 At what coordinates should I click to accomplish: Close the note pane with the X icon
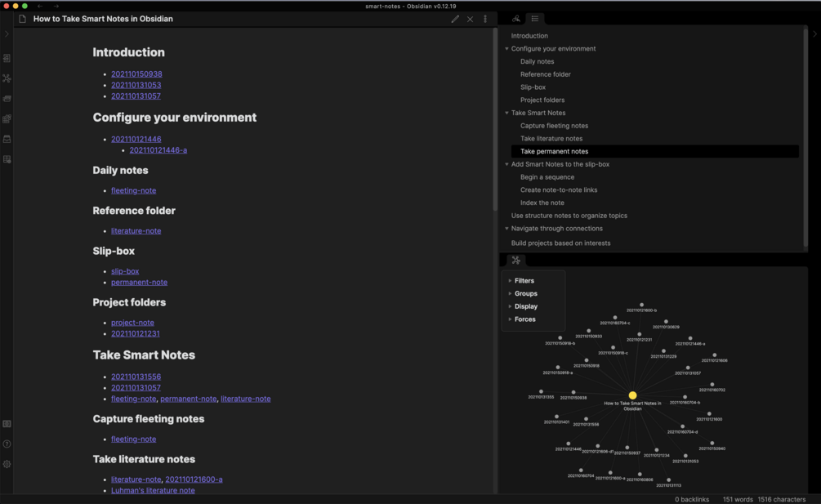[x=471, y=19]
